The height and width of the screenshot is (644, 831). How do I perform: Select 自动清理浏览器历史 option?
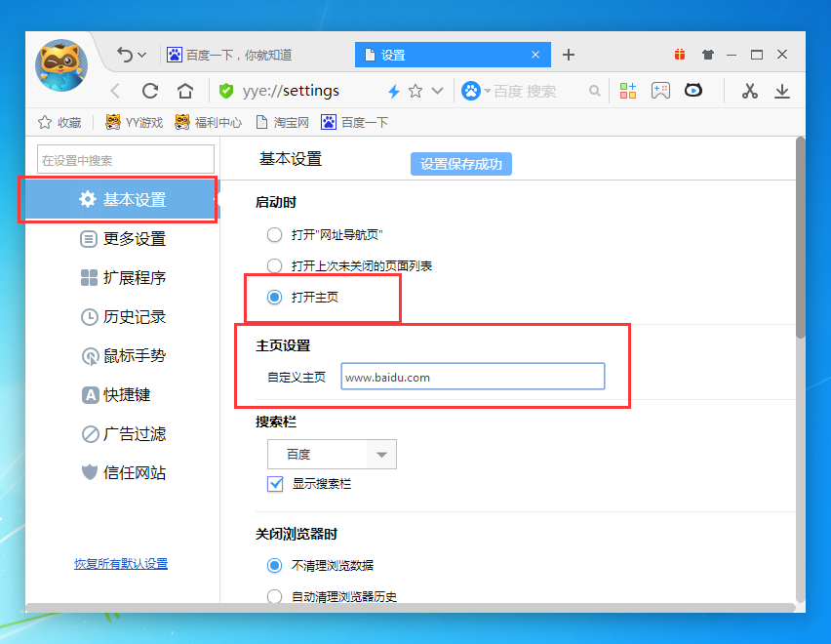(x=274, y=596)
